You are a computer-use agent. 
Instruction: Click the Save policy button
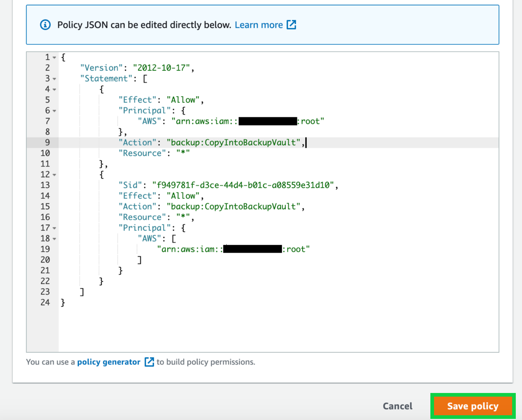pyautogui.click(x=472, y=406)
